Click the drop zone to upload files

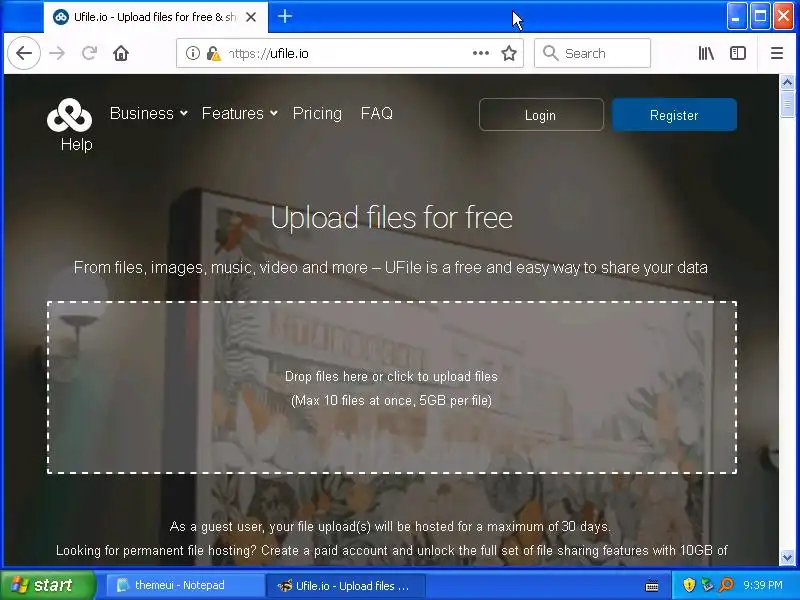(392, 388)
